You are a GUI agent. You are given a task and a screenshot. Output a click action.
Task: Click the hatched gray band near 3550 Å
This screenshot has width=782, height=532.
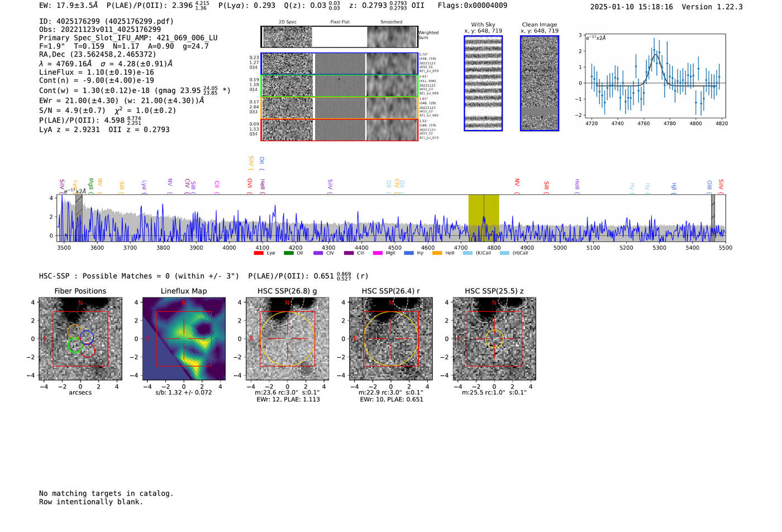tap(79, 218)
